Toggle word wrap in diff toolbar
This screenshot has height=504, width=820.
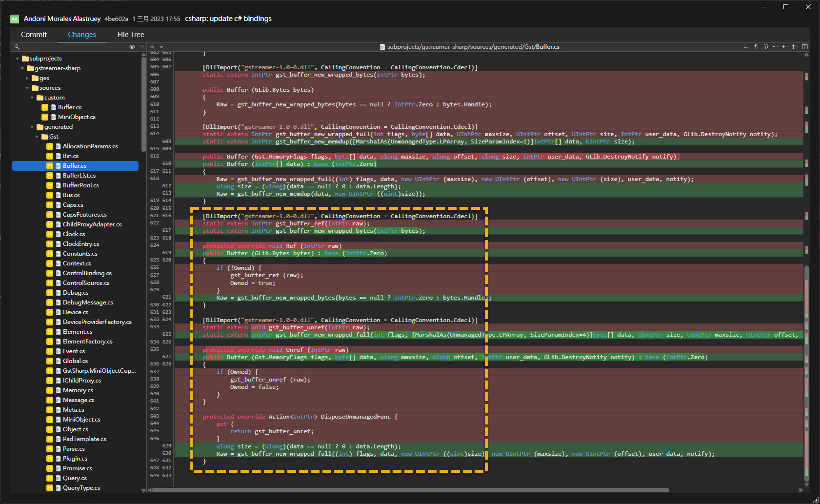pos(766,47)
